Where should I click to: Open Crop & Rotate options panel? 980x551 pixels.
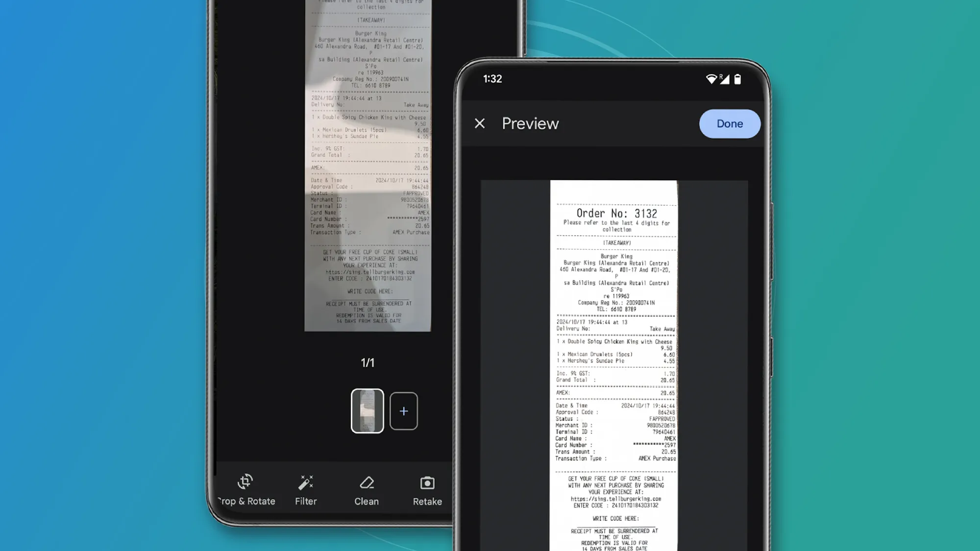[x=245, y=489]
